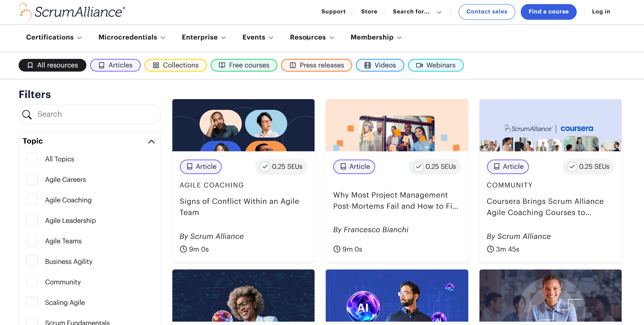The width and height of the screenshot is (644, 325).
Task: Click the Collections grid icon
Action: 156,65
